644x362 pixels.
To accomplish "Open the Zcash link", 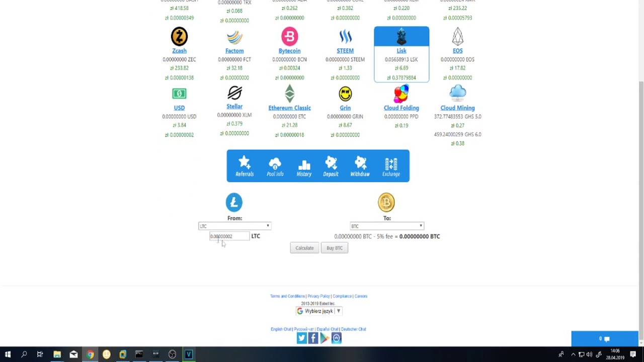I will tap(179, 51).
